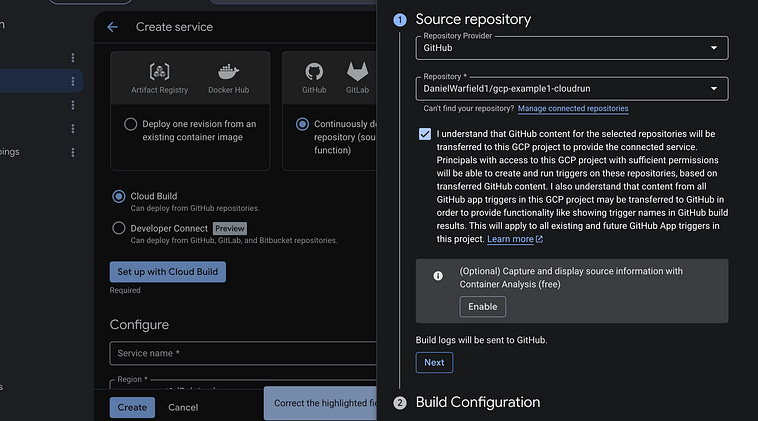Select the Docker Hub icon
Image resolution: width=758 pixels, height=421 pixels.
[x=228, y=72]
